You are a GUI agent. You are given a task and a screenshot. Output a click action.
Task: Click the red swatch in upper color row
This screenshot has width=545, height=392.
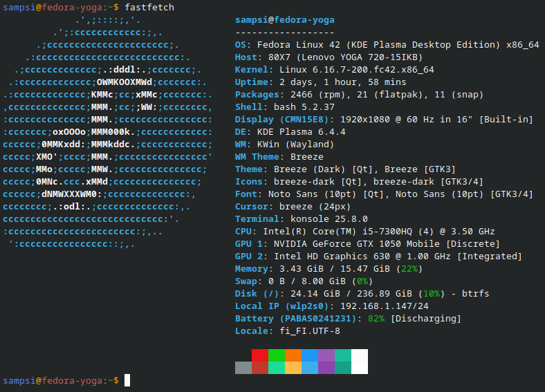pos(259,355)
